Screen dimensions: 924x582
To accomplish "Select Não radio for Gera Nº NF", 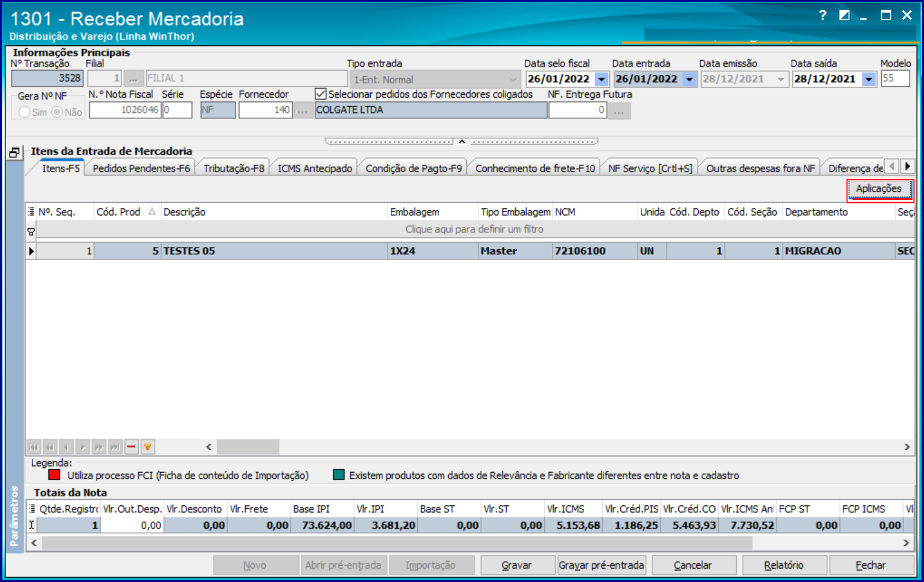I will (x=57, y=112).
